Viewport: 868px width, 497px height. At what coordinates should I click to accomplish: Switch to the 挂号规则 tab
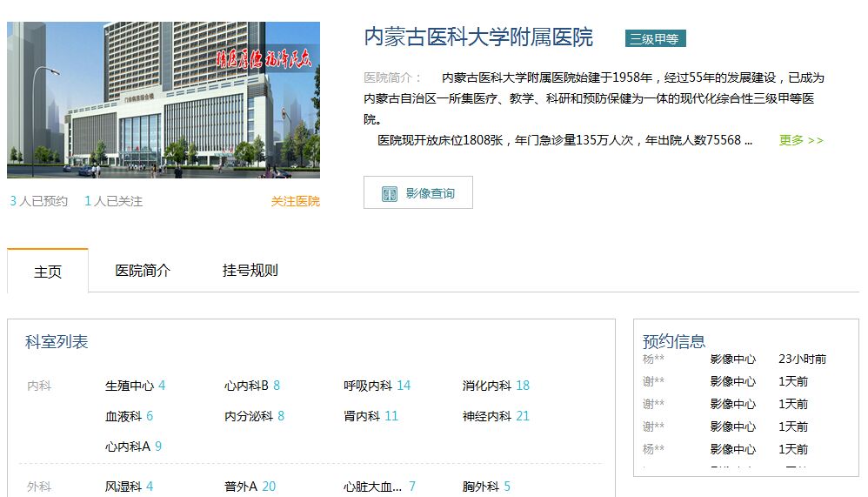250,271
